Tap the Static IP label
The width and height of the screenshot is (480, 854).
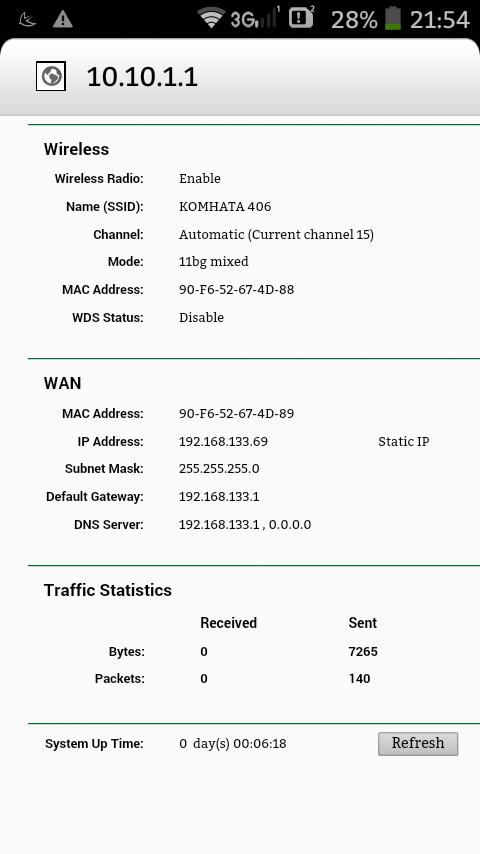coord(404,442)
